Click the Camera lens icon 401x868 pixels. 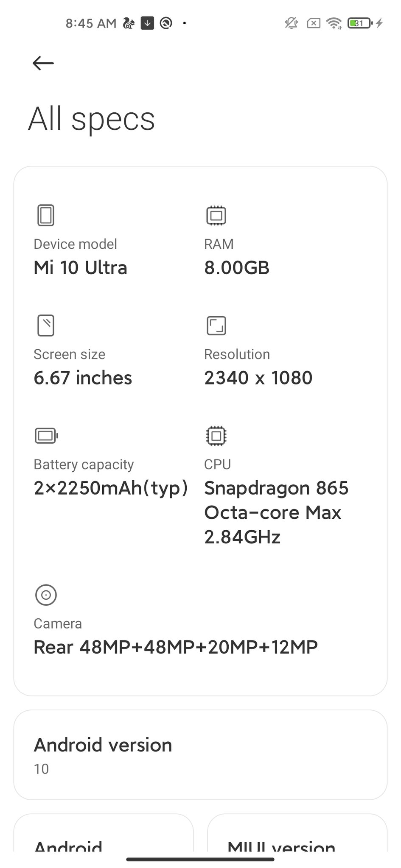pos(46,595)
